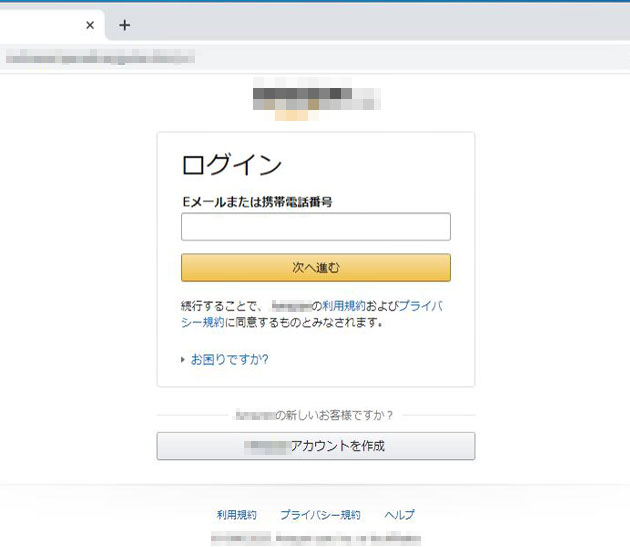Click the Eメールまたは携帯電話番号 field label
The width and height of the screenshot is (630, 547).
pyautogui.click(x=256, y=201)
